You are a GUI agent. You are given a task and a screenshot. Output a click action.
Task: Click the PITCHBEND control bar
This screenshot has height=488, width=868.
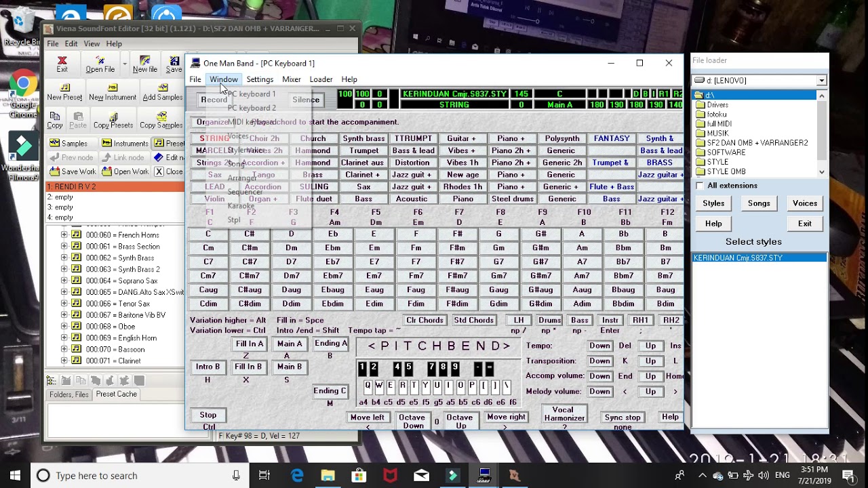(x=439, y=346)
